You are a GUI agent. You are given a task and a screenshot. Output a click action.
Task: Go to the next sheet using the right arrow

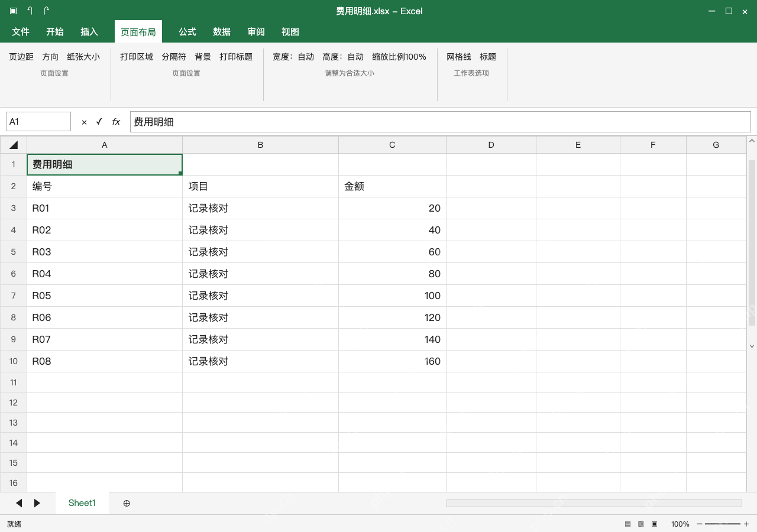37,503
